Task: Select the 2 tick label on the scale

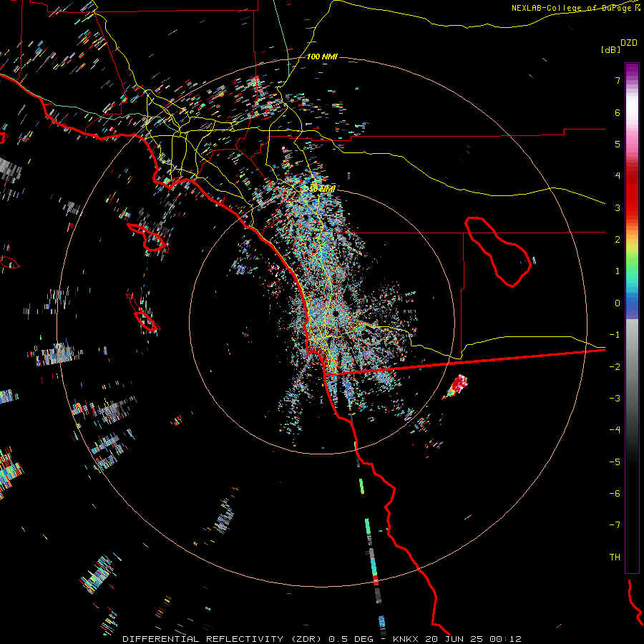Action: point(618,240)
